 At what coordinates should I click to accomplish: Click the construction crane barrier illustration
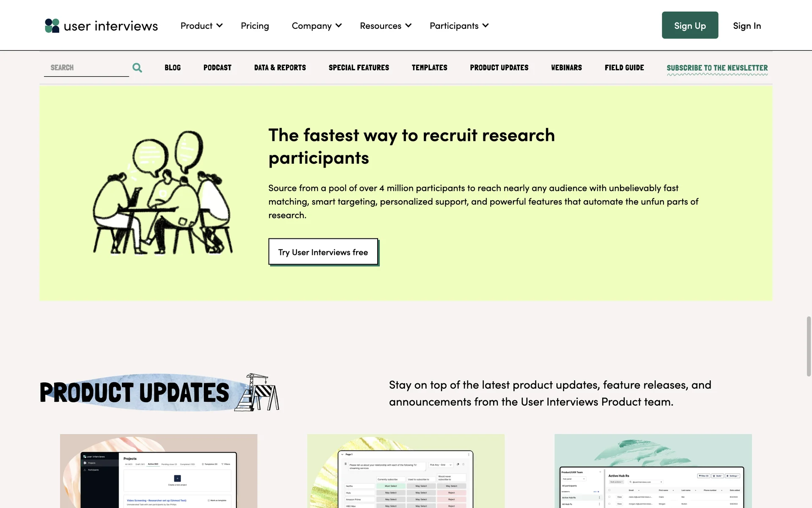258,392
